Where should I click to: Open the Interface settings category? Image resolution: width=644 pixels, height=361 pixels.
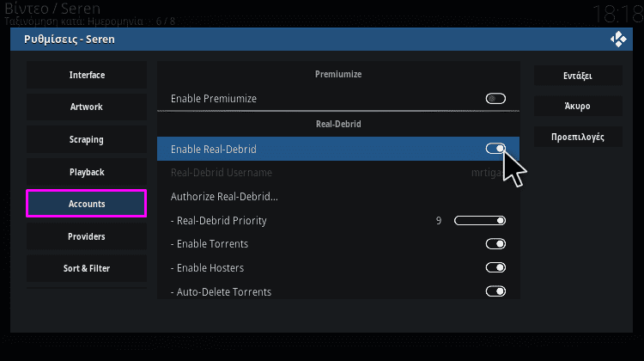click(87, 75)
